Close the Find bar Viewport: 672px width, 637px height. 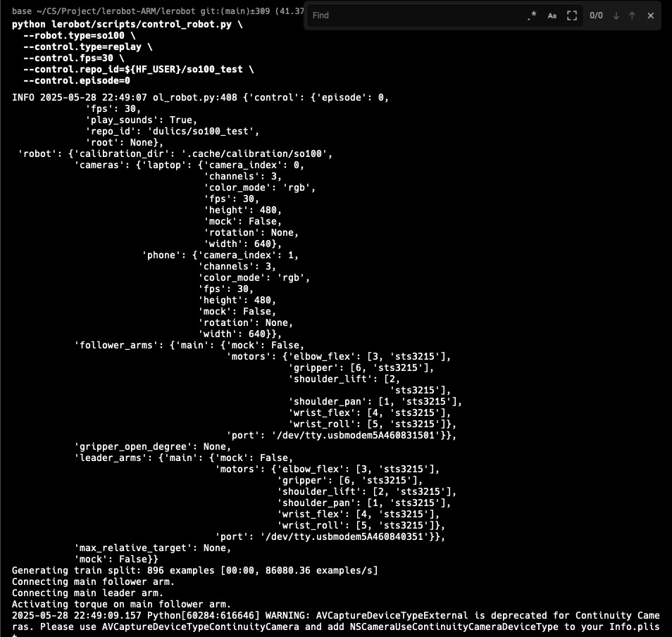coord(650,15)
